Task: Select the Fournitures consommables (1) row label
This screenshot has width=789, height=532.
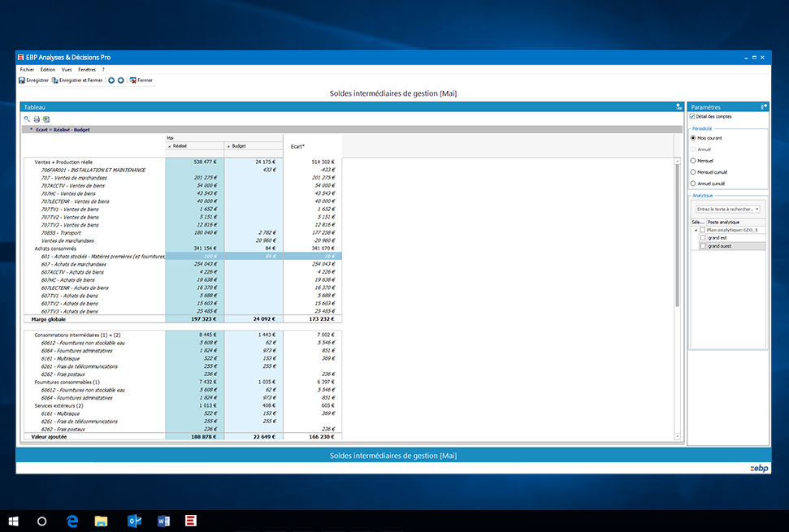Action: 67,383
